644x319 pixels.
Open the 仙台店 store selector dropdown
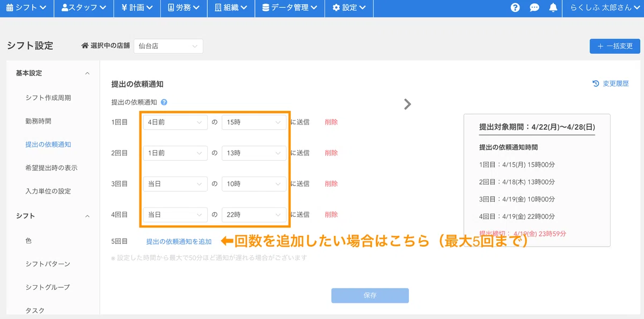pos(168,46)
